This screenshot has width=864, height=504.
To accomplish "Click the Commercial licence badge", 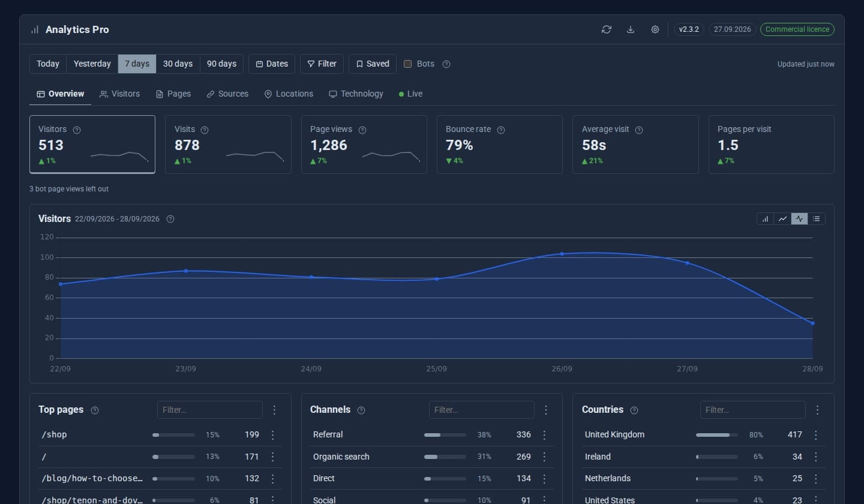I will [x=797, y=29].
